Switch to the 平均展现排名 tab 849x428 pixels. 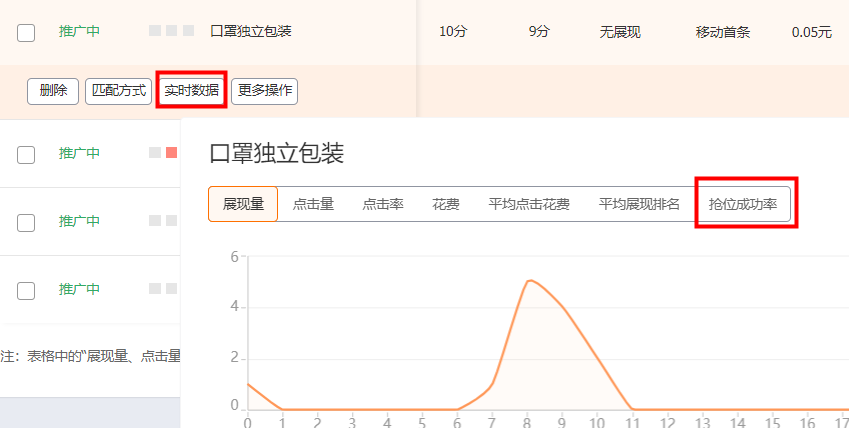coord(639,204)
